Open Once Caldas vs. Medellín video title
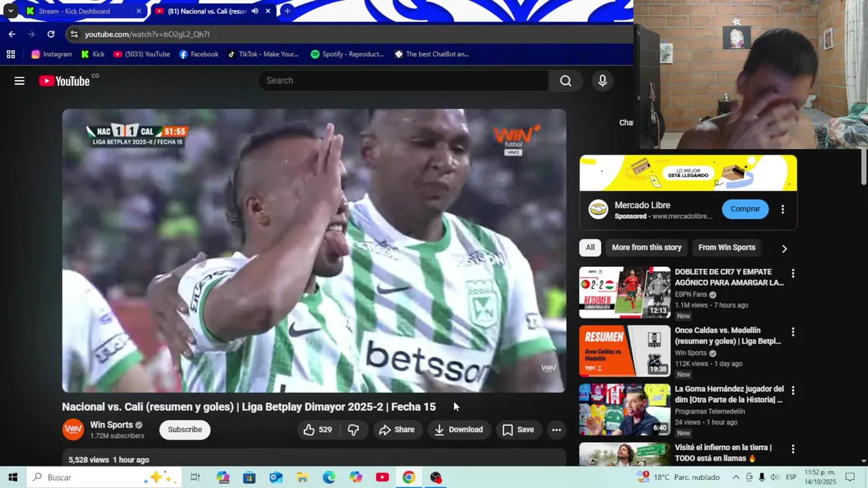Viewport: 868px width, 488px height. click(728, 335)
